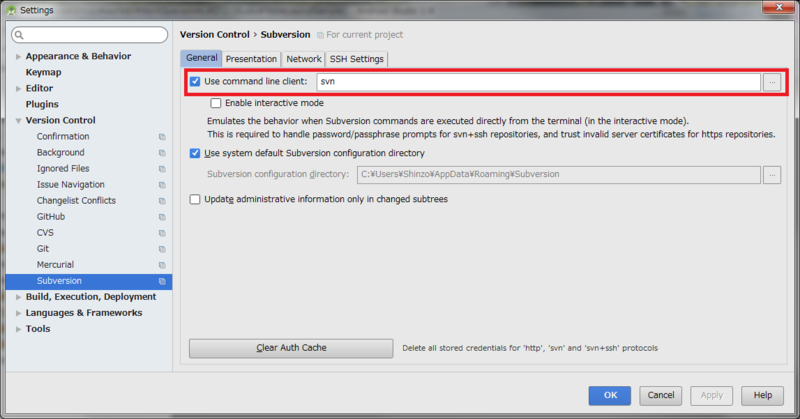Click Clear Auth Cache button
This screenshot has height=419, width=800.
pos(291,348)
